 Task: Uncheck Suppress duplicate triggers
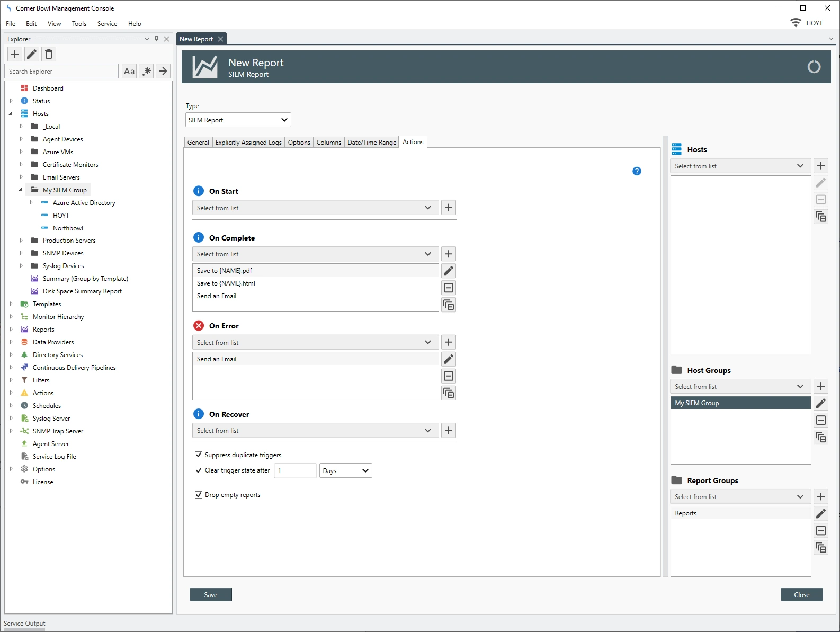(199, 455)
